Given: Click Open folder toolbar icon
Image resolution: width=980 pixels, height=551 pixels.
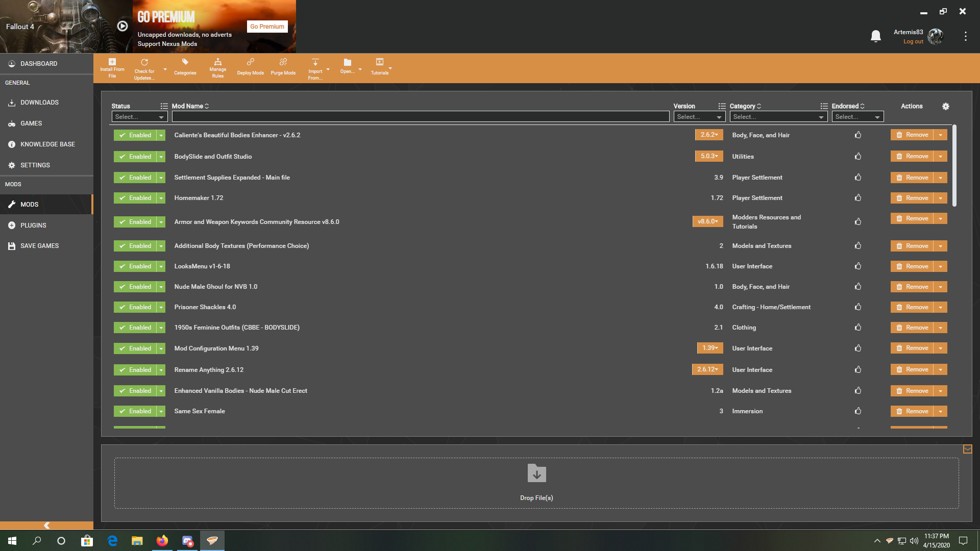Looking at the screenshot, I should (347, 62).
